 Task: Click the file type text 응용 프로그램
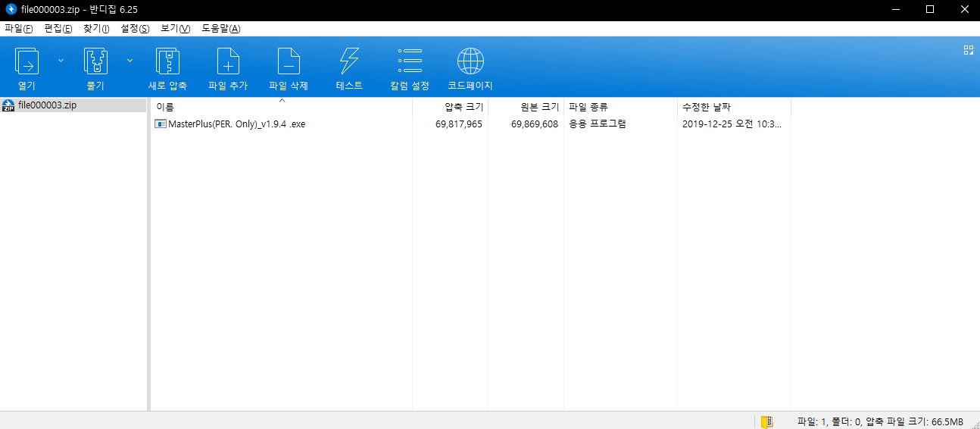click(x=598, y=124)
